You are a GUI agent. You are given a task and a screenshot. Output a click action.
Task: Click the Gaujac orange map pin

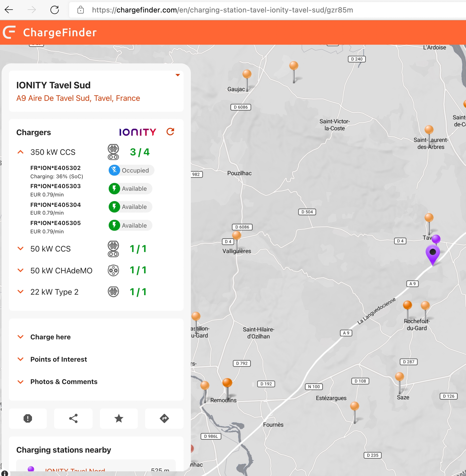point(247,75)
